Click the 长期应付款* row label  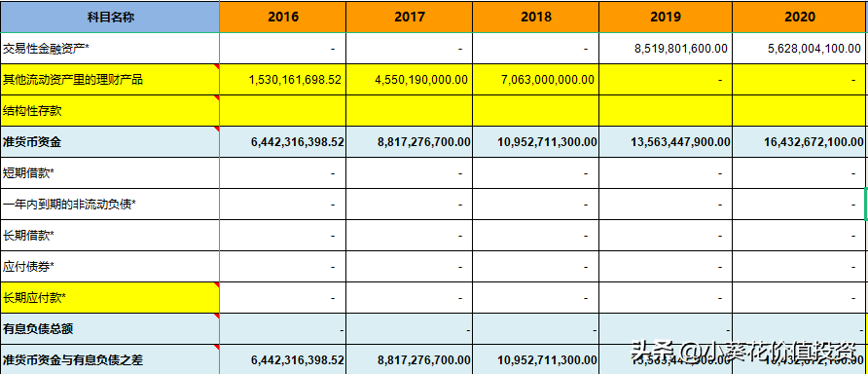point(35,298)
